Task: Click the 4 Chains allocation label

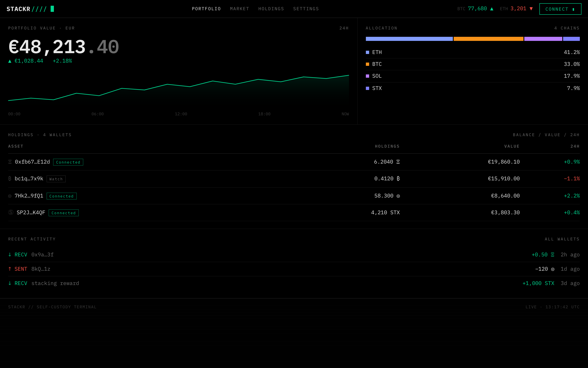Action: (567, 28)
